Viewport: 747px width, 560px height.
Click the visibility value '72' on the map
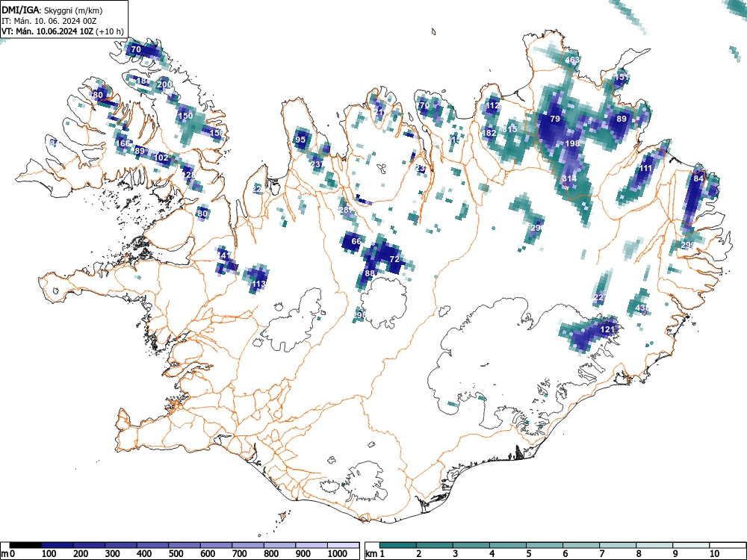pos(394,259)
